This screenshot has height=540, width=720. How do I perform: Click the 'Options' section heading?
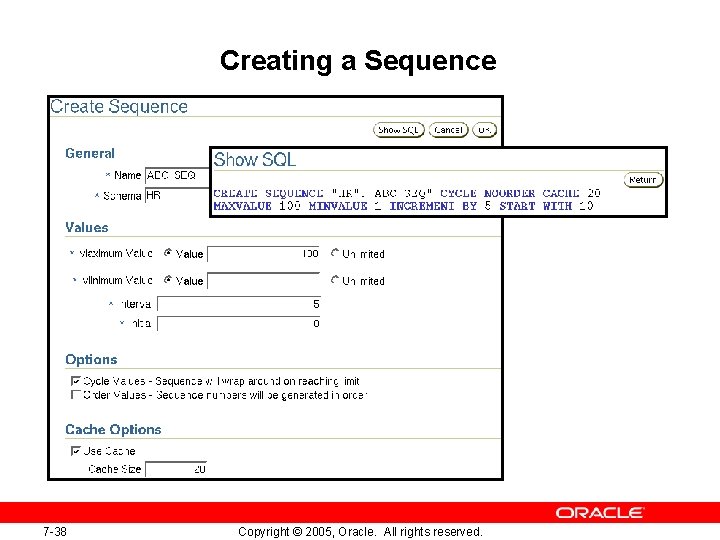(91, 360)
